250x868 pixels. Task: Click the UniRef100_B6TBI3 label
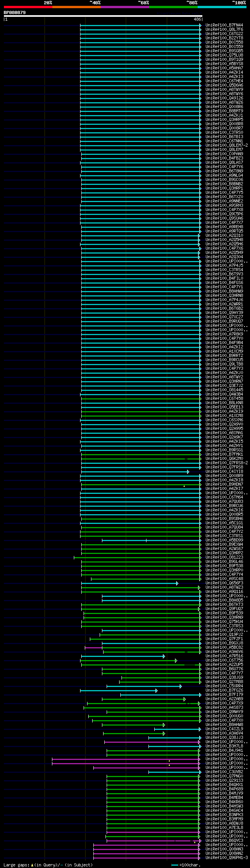click(224, 137)
